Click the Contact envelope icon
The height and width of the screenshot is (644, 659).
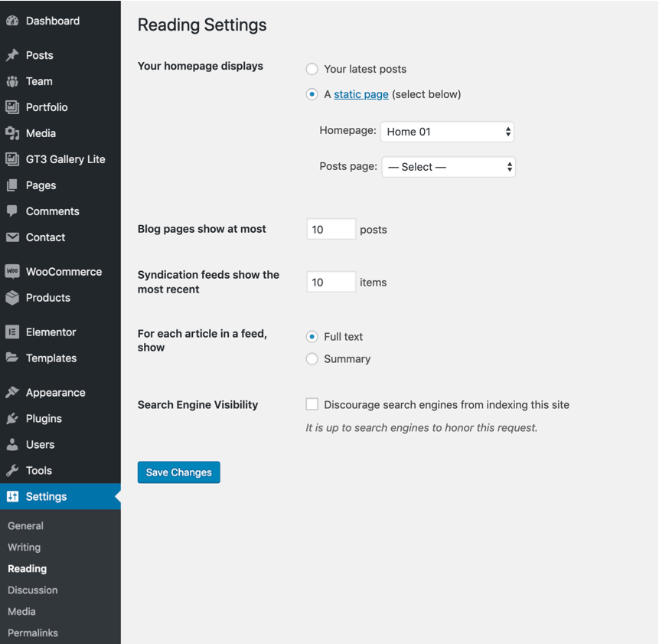[x=12, y=237]
